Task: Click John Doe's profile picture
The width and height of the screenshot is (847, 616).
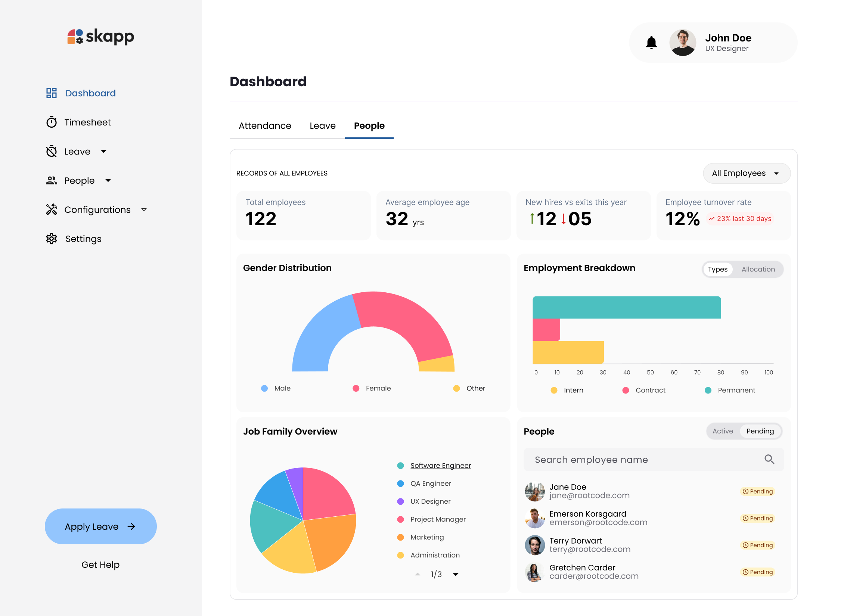Action: [683, 42]
